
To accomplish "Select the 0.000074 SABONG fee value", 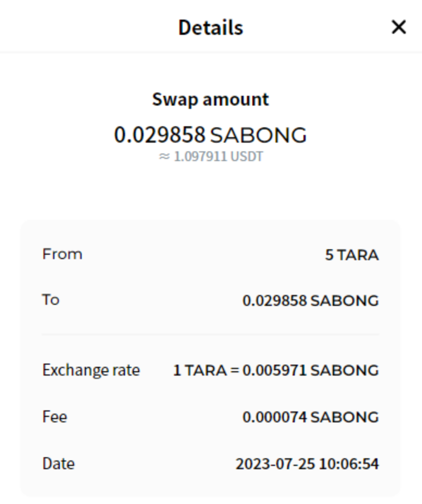I will [x=310, y=417].
